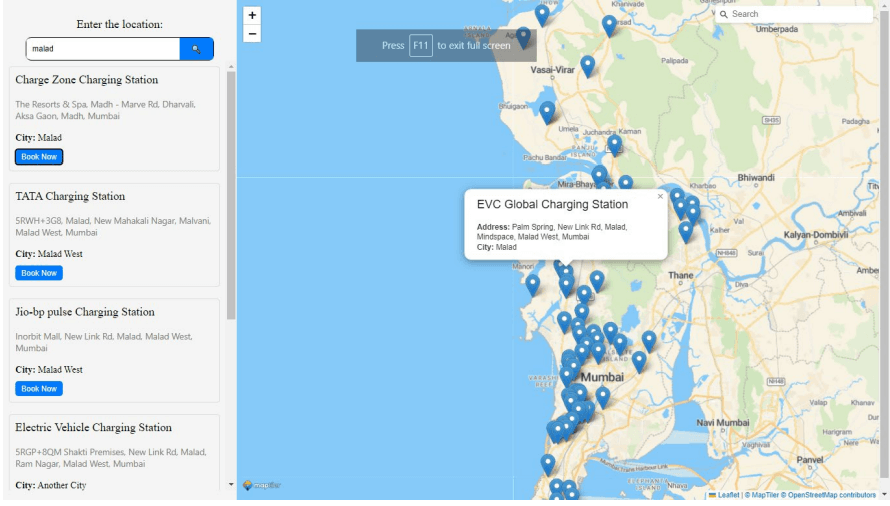This screenshot has height=506, width=890.
Task: Zoom in the map with plus button
Action: point(252,15)
